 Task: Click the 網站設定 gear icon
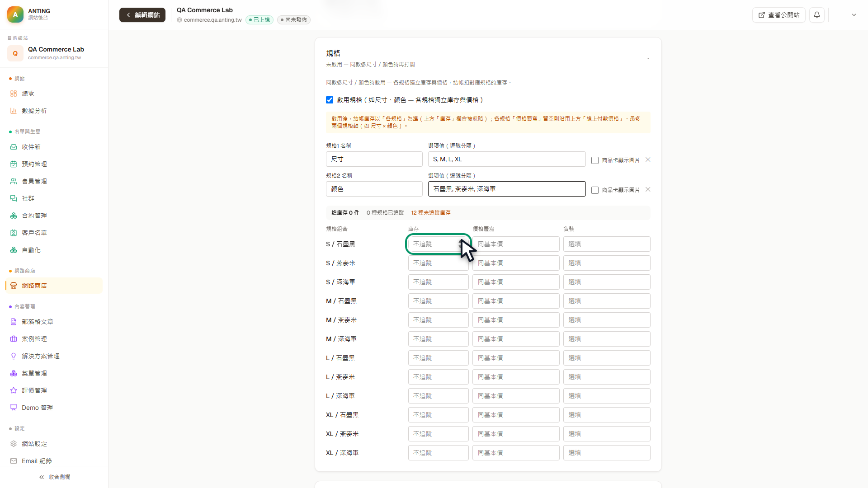tap(14, 444)
